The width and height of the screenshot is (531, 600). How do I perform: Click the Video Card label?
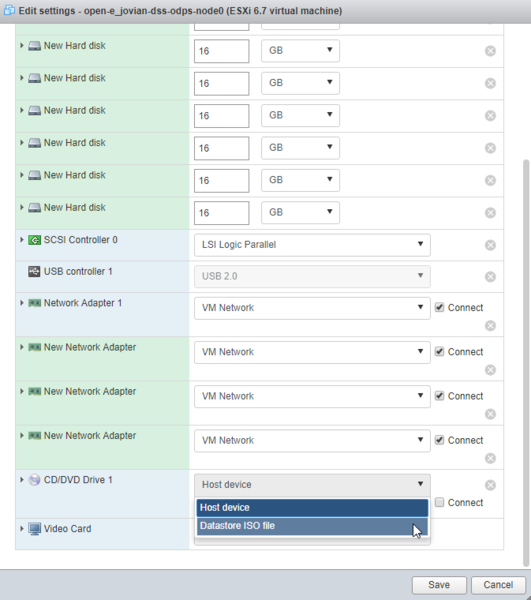tap(67, 529)
